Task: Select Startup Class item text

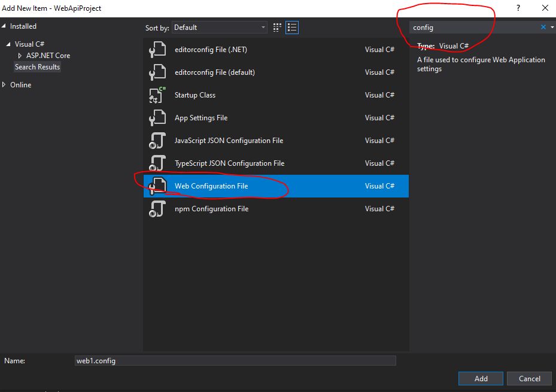Action: 195,95
